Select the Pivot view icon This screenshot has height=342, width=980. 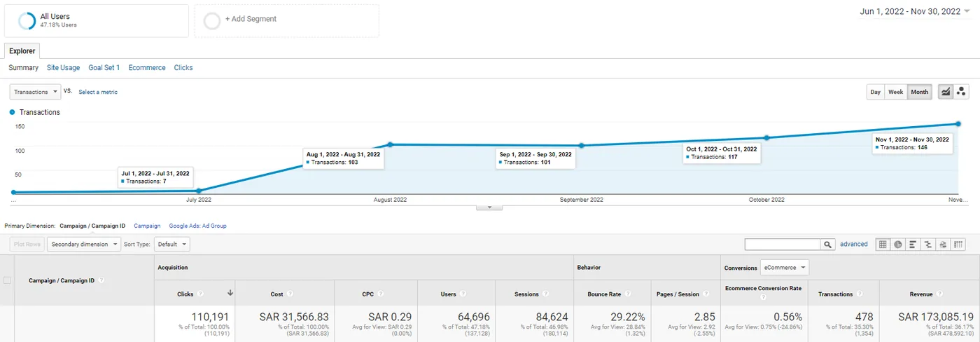(958, 245)
